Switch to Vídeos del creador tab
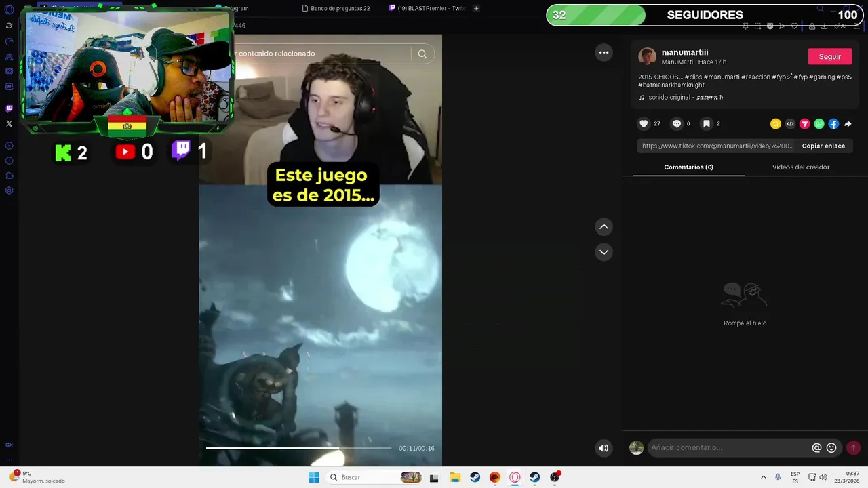This screenshot has width=868, height=488. click(x=800, y=167)
